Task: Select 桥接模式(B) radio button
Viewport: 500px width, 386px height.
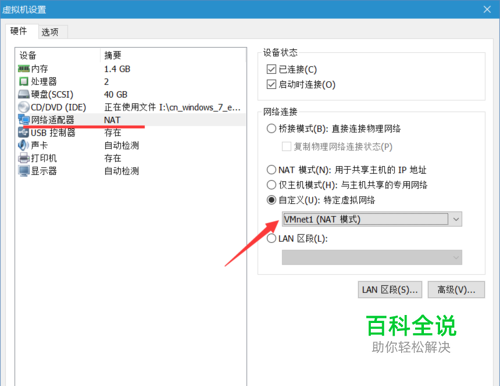Action: point(271,129)
